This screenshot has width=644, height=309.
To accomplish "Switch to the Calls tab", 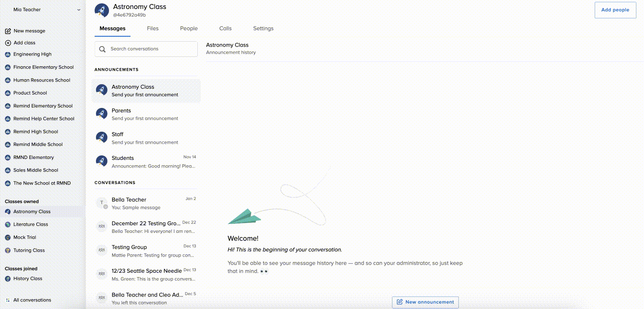I will [225, 28].
